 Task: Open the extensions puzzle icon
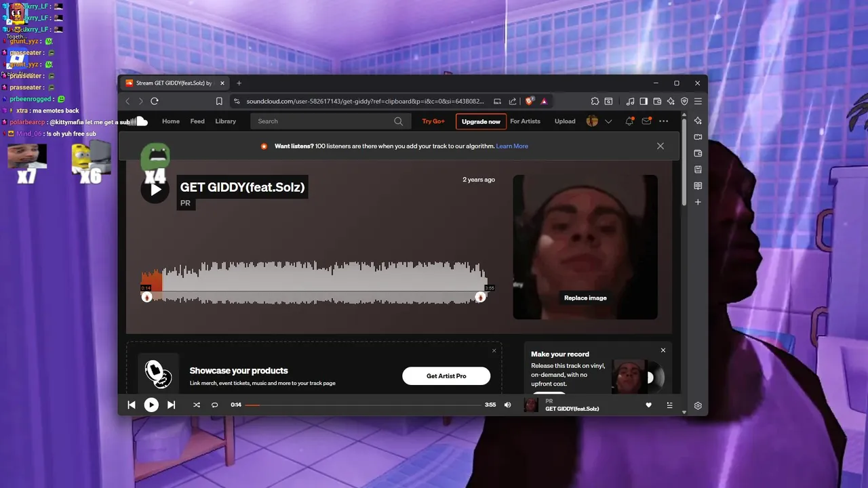click(x=595, y=101)
